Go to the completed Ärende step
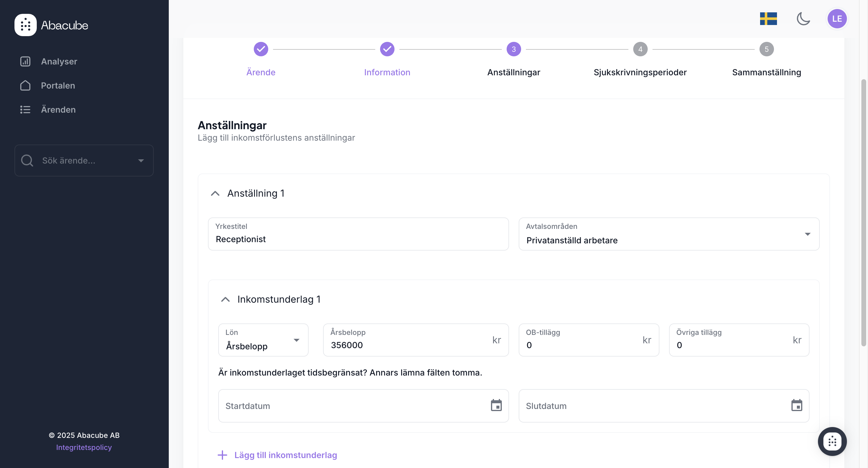868x468 pixels. tap(261, 49)
